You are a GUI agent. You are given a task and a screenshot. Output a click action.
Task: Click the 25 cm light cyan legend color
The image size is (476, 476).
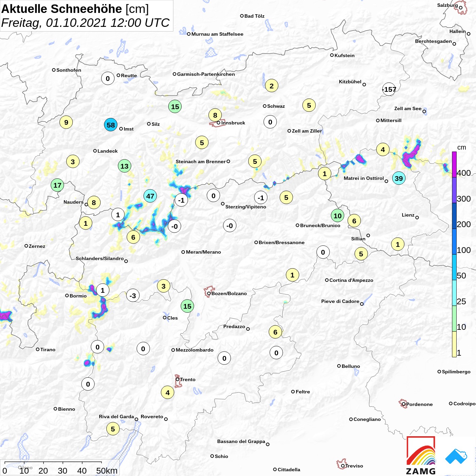pos(454,293)
